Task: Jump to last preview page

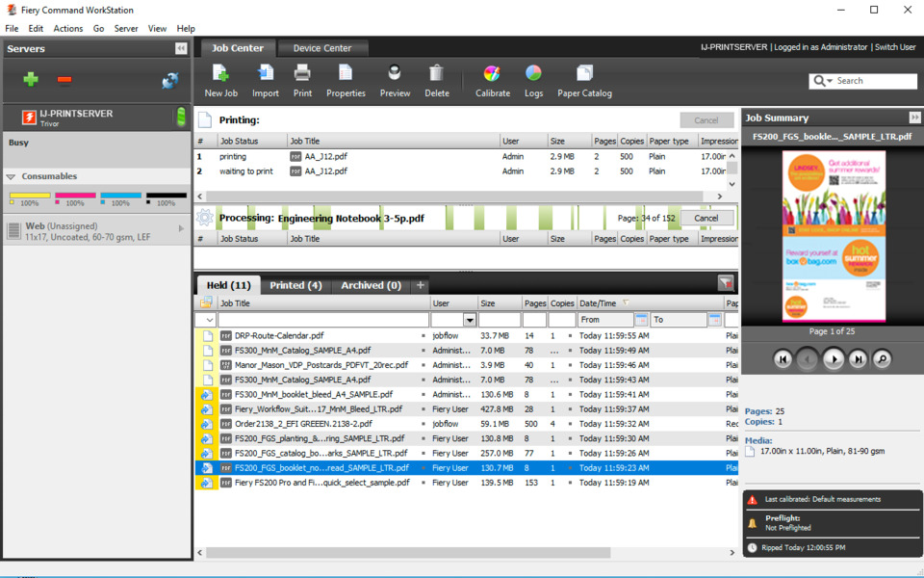Action: (x=858, y=358)
